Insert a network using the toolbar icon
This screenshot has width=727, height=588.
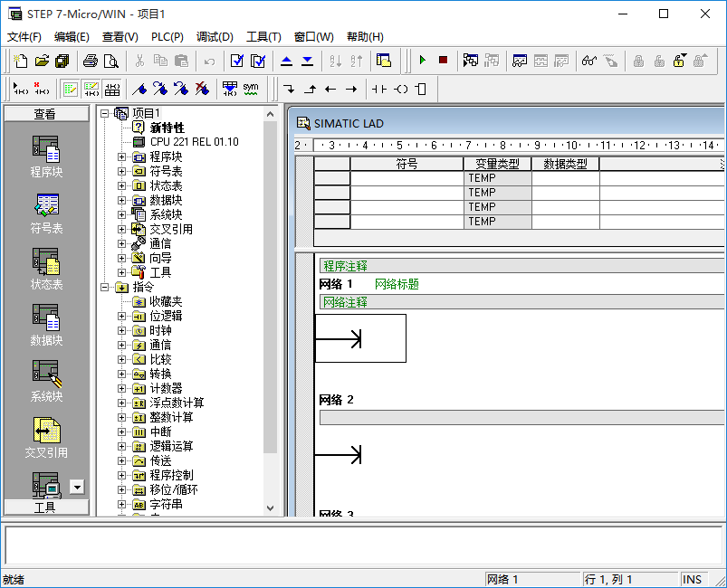[21, 89]
